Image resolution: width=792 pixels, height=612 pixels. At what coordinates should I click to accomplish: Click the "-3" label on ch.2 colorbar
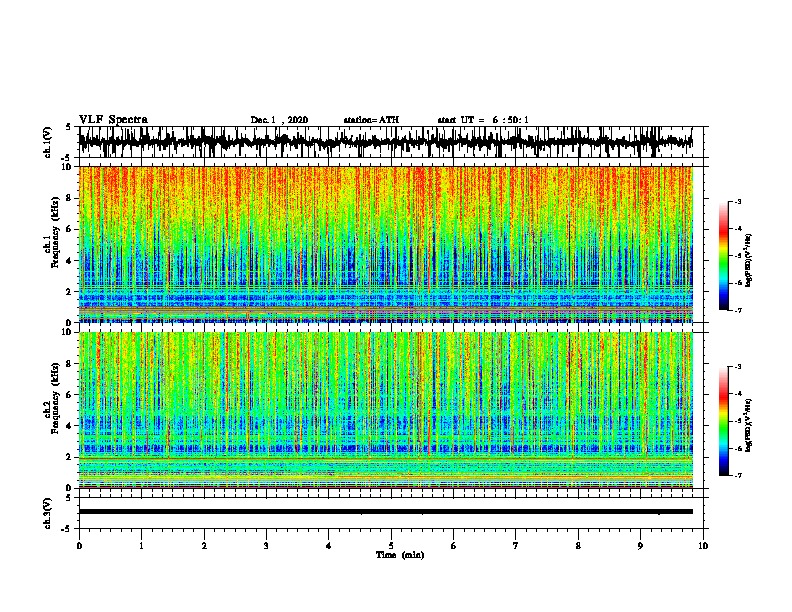(x=737, y=367)
